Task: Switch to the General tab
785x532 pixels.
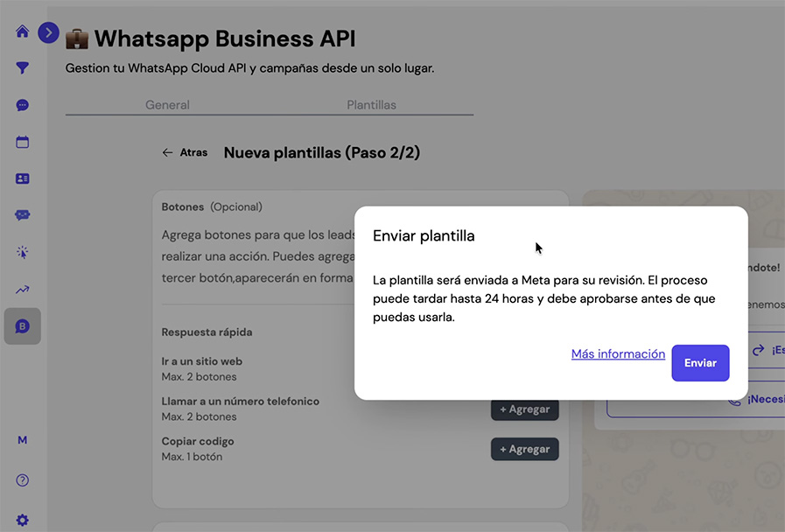Action: (x=169, y=104)
